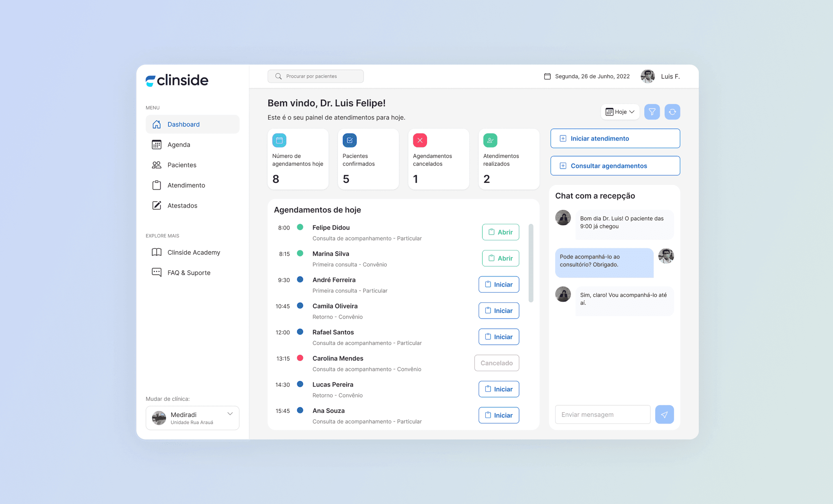The height and width of the screenshot is (504, 833).
Task: Click Abrir for Felipe Didou appointment
Action: click(x=500, y=232)
